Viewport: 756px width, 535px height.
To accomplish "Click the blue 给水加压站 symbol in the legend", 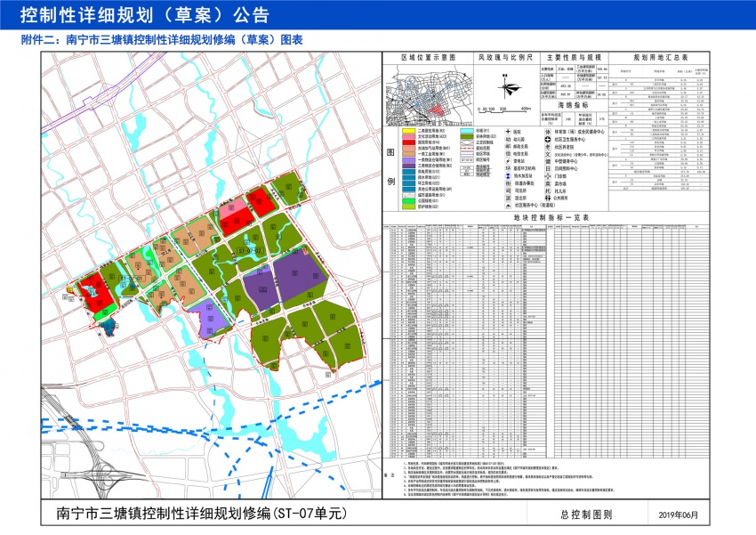I will (x=508, y=176).
